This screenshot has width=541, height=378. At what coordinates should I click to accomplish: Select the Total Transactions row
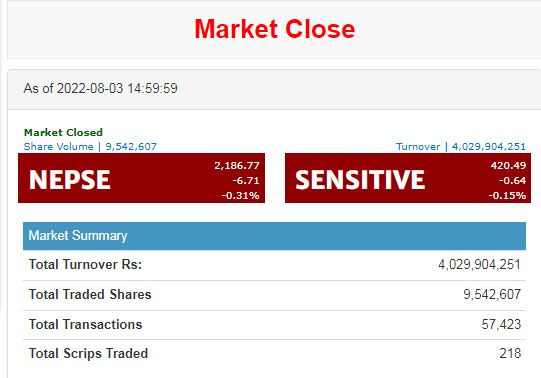(274, 325)
